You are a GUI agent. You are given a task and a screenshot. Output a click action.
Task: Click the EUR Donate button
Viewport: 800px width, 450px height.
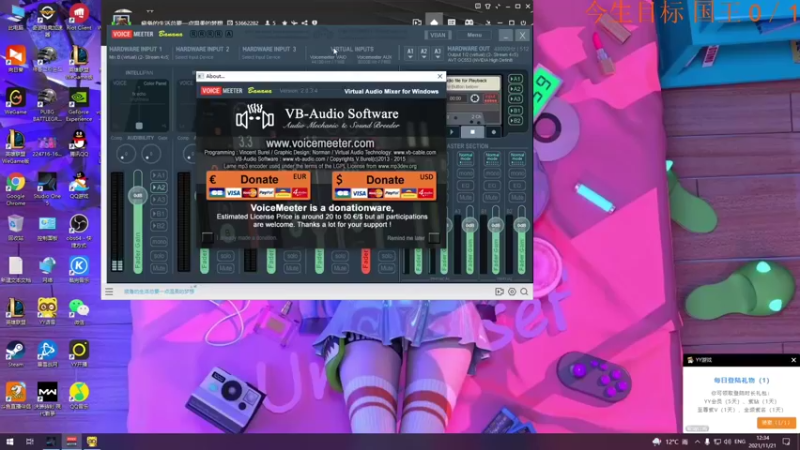click(258, 185)
